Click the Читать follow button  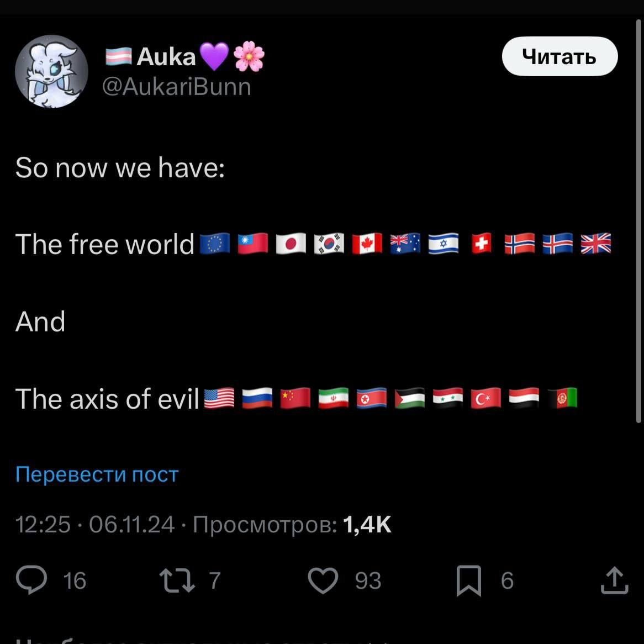click(x=559, y=56)
